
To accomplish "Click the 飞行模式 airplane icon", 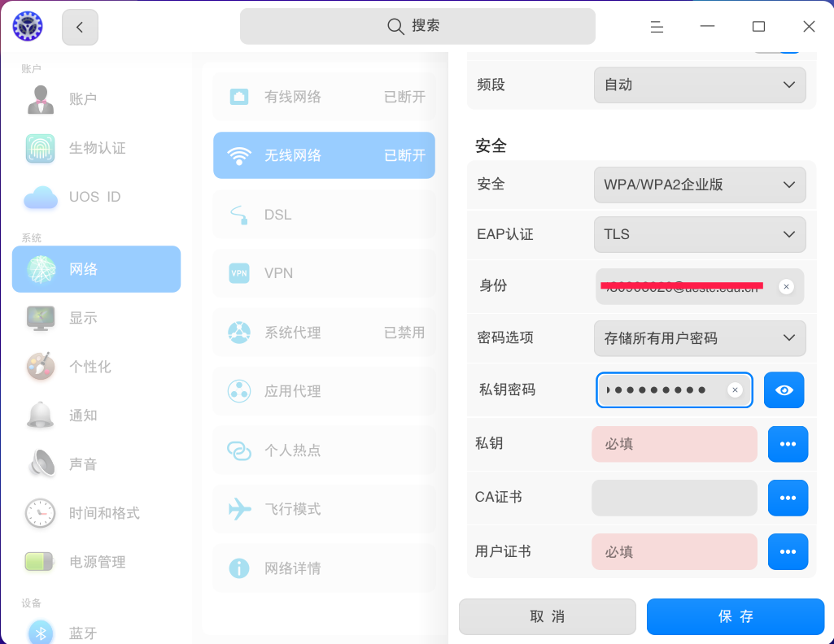I will click(x=239, y=509).
